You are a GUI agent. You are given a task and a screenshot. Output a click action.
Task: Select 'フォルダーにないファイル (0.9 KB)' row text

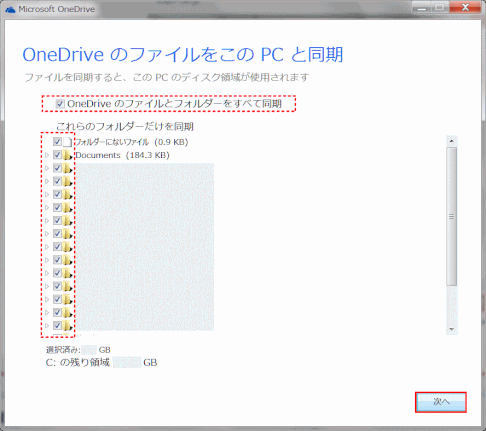pos(131,142)
